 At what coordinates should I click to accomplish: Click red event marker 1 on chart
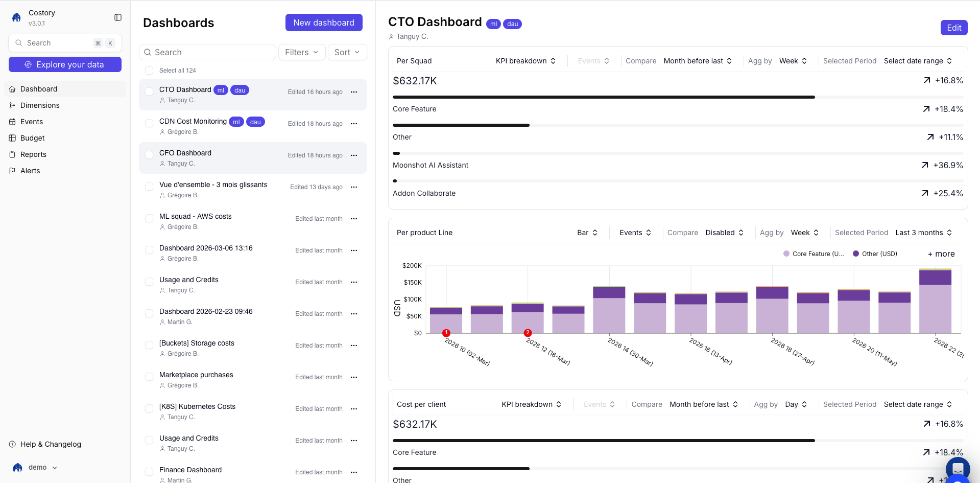446,333
